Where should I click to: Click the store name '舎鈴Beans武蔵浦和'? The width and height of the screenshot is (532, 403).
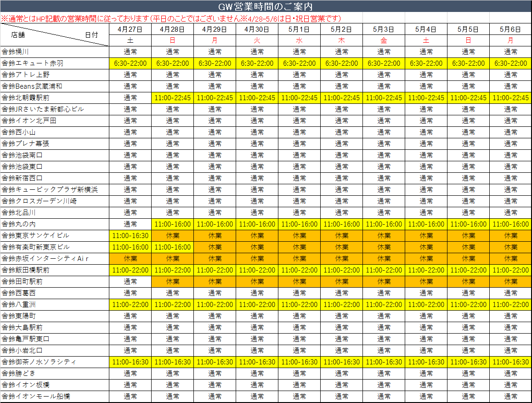(x=32, y=86)
